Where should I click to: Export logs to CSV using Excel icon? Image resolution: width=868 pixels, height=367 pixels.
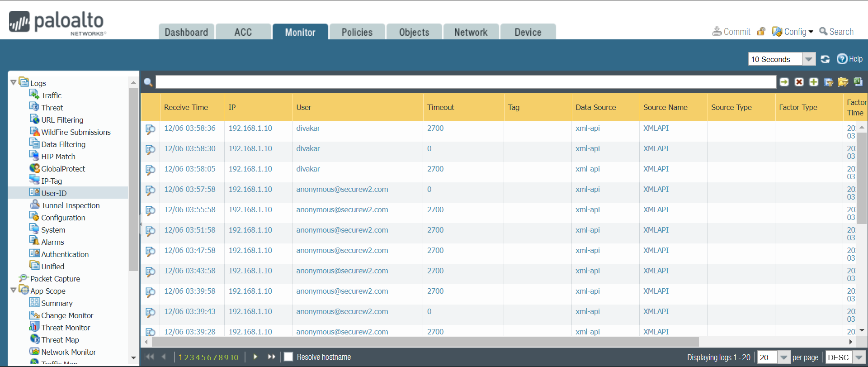tap(858, 81)
